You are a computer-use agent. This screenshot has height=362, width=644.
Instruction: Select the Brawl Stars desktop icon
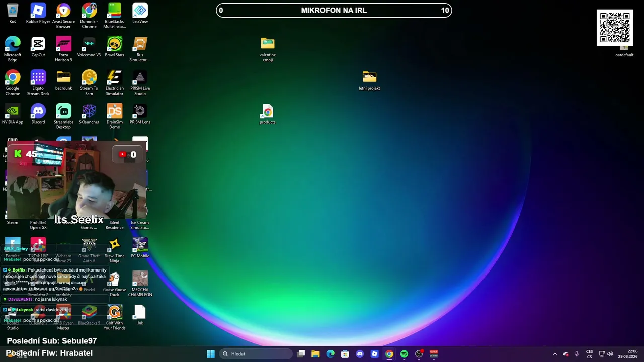[114, 47]
